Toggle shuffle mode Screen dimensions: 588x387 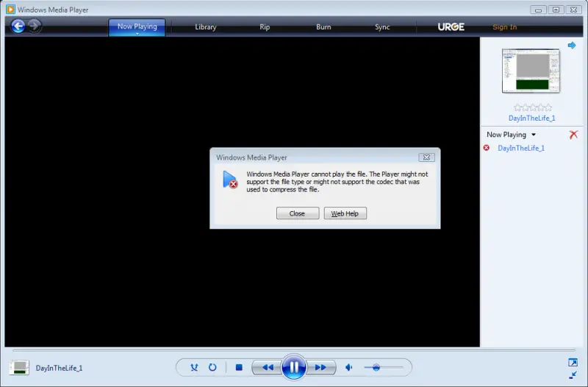(194, 367)
